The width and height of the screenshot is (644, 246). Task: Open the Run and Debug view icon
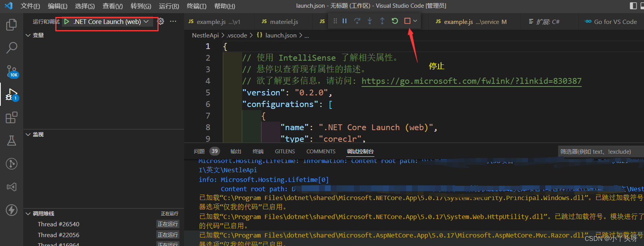[12, 95]
